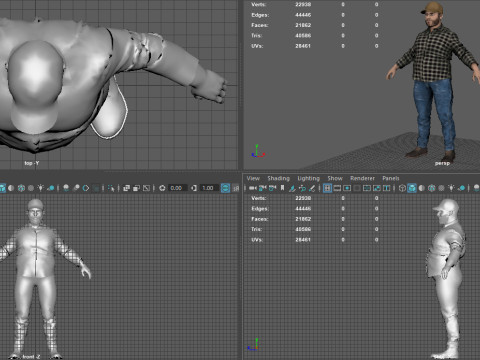The image size is (480, 360).
Task: Click the Gamma value field 1.00
Action: point(209,188)
